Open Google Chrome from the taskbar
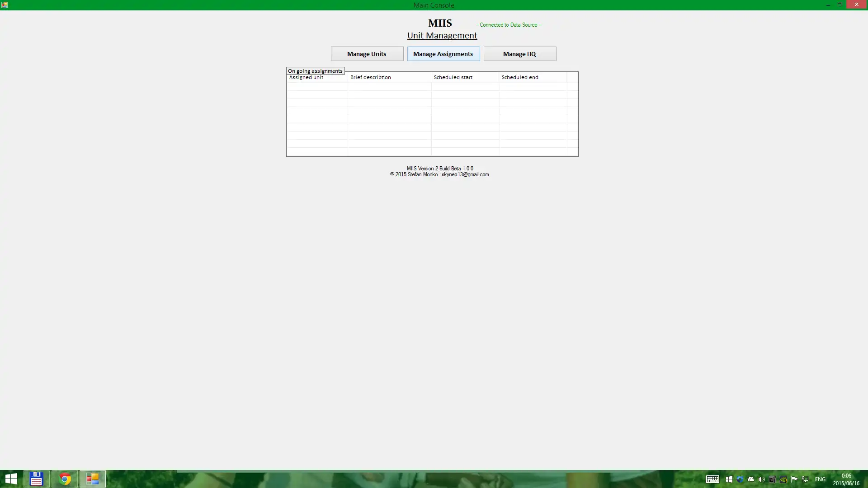The width and height of the screenshot is (868, 488). pyautogui.click(x=65, y=479)
